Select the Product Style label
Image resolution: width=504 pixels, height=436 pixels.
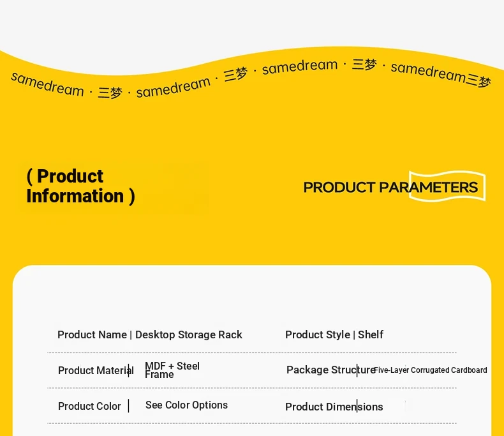pos(318,335)
